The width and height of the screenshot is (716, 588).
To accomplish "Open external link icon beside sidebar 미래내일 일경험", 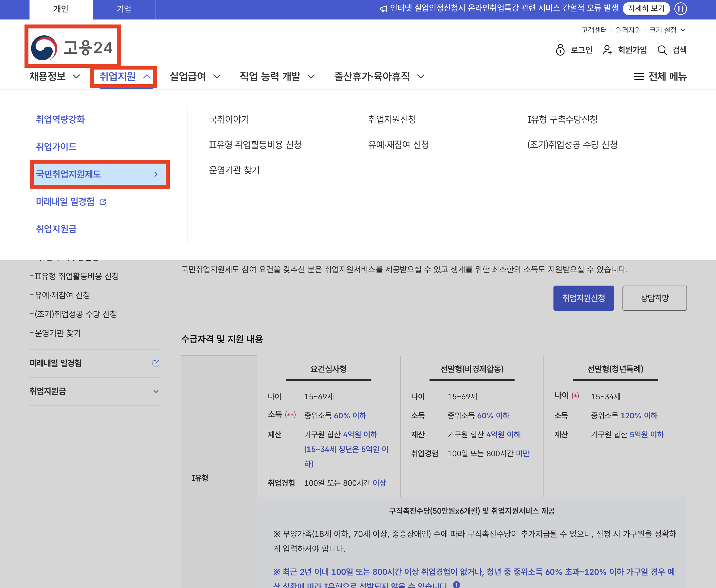I will [156, 363].
